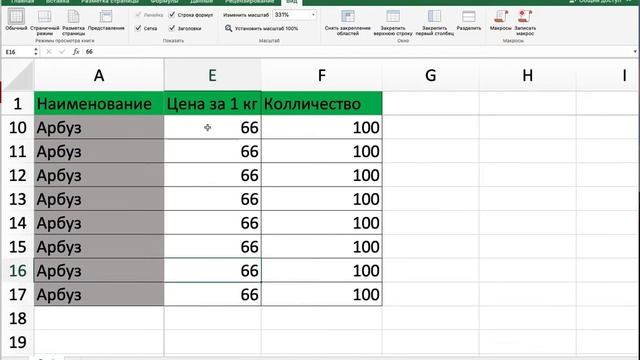This screenshot has height=360, width=640.
Task: Click the Наименование header cell
Action: click(99, 104)
